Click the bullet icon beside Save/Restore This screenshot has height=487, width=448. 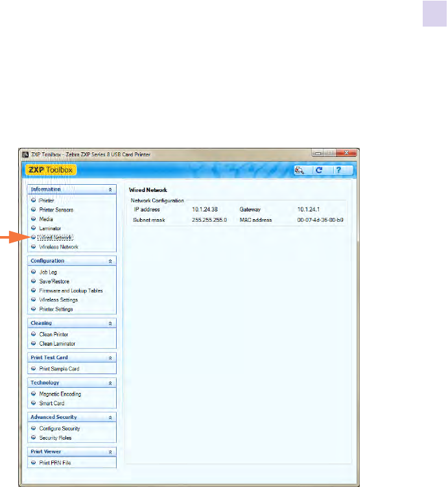[34, 281]
